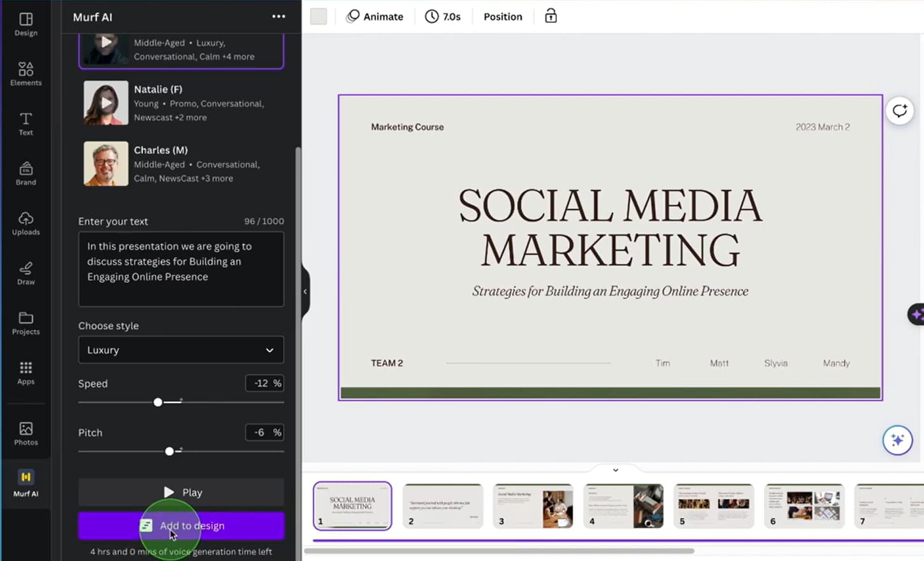Play the generated voice preview
Viewport: 924px width, 561px height.
click(x=181, y=492)
